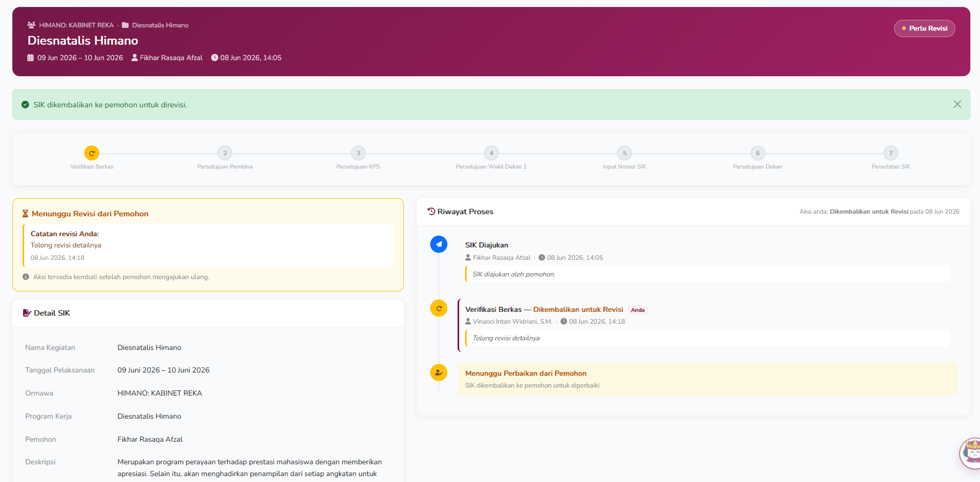Click the Perlu Revisi status badge
The width and height of the screenshot is (980, 482).
coord(924,28)
